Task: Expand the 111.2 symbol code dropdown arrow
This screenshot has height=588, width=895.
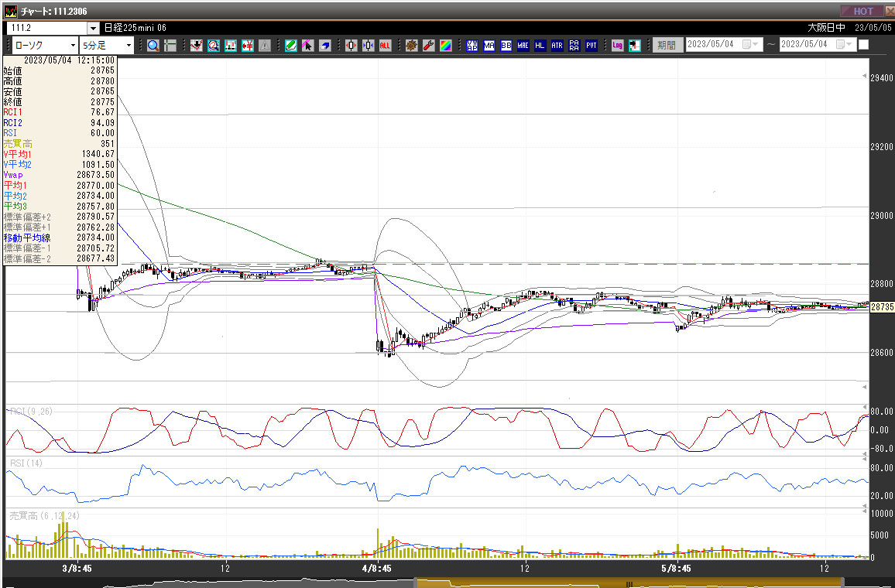Action: (x=93, y=28)
